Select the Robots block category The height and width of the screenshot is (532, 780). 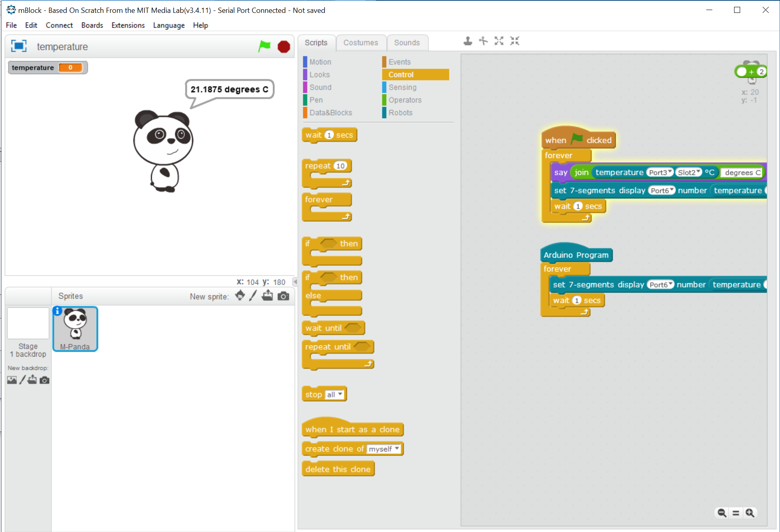click(x=400, y=113)
